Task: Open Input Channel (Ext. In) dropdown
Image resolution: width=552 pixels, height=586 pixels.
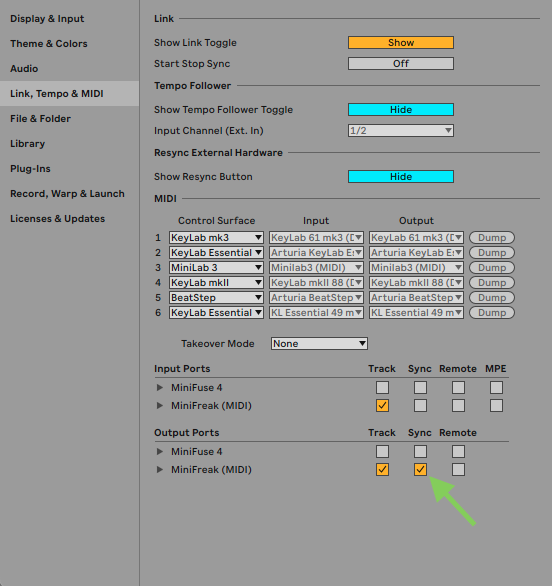Action: click(x=401, y=130)
